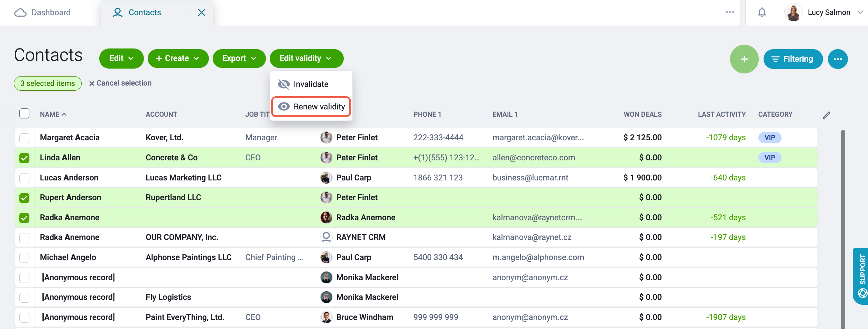
Task: Click Cancel selection link
Action: click(120, 83)
